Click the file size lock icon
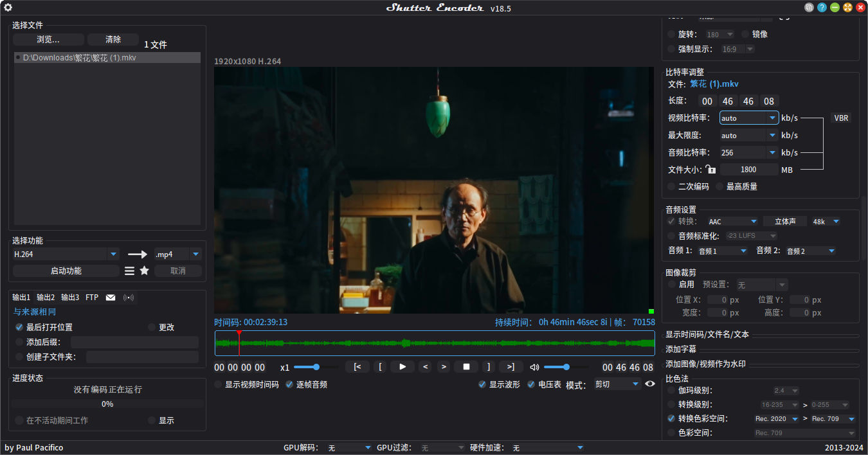The height and width of the screenshot is (455, 868). (710, 170)
